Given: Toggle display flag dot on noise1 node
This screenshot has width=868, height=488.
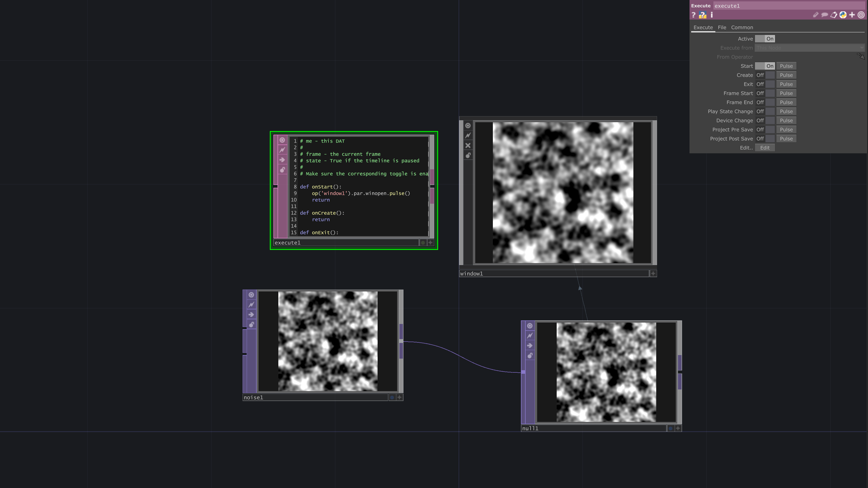Looking at the screenshot, I should coord(392,397).
